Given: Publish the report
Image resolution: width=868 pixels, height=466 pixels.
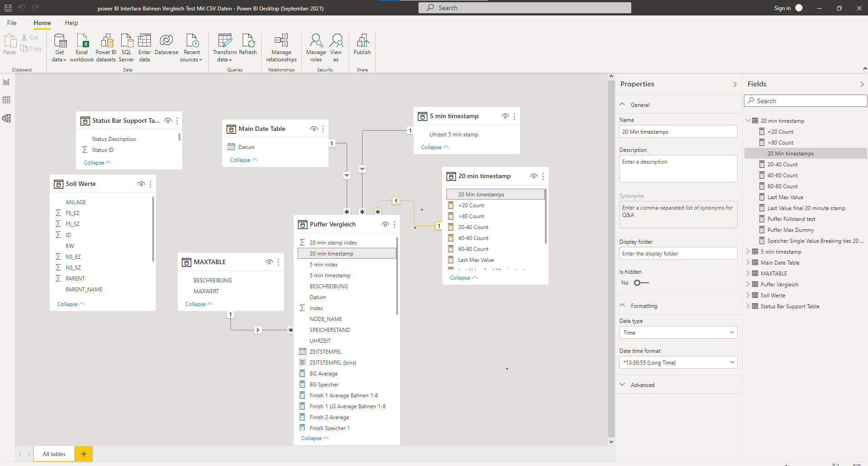Looking at the screenshot, I should pyautogui.click(x=362, y=45).
